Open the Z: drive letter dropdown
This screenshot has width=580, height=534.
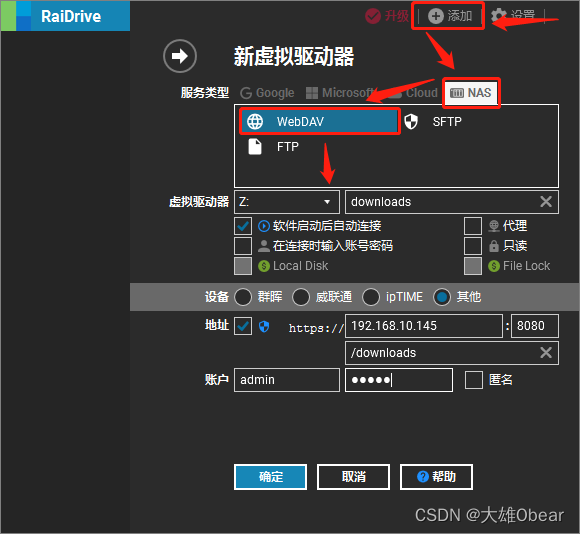tap(287, 202)
